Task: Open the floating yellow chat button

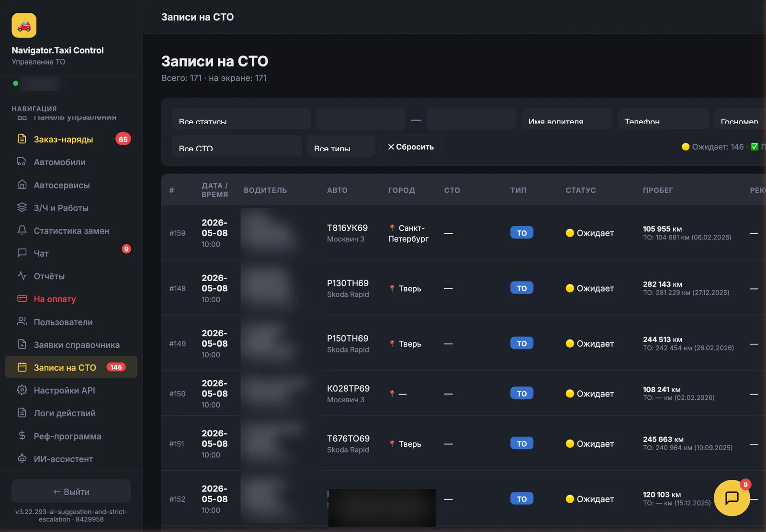Action: click(x=732, y=498)
